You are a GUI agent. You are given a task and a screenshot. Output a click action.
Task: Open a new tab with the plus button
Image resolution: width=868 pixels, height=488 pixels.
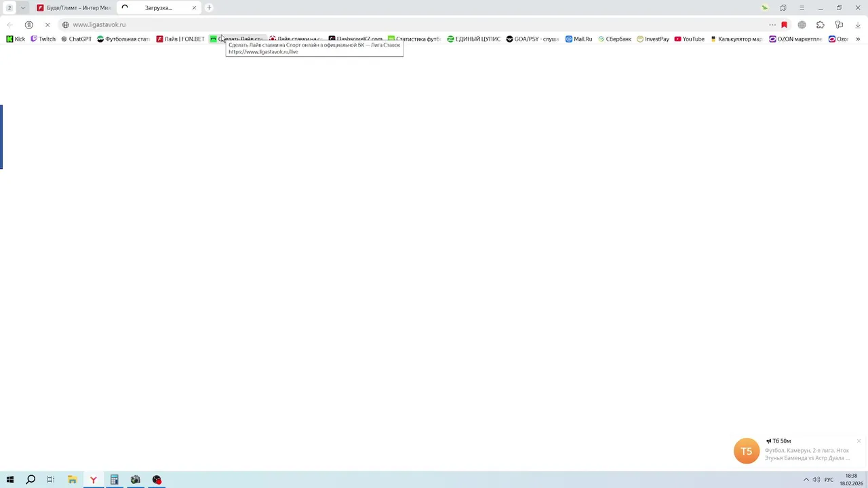[209, 7]
